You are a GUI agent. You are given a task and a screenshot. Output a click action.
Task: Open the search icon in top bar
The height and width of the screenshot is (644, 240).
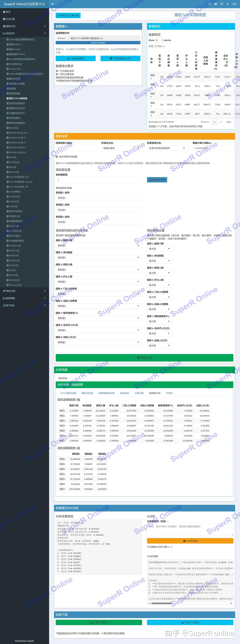pos(210,4)
